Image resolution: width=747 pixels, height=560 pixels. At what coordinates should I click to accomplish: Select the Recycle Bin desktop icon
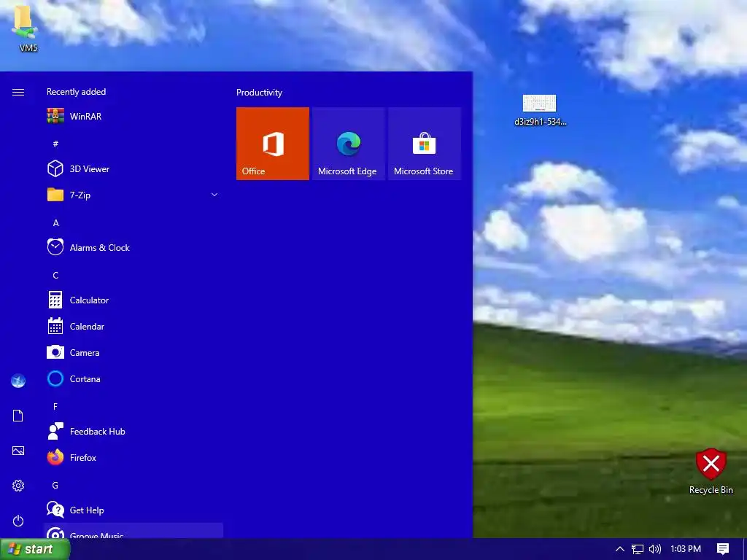click(x=711, y=471)
